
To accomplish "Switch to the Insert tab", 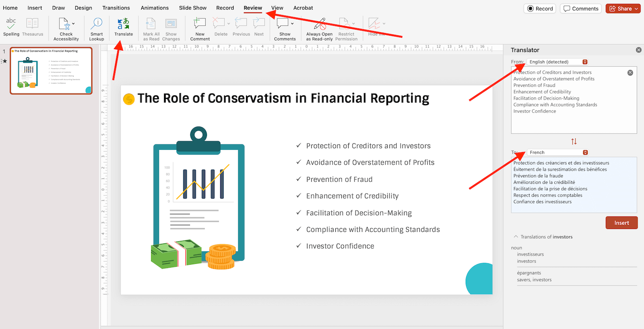I will tap(35, 8).
